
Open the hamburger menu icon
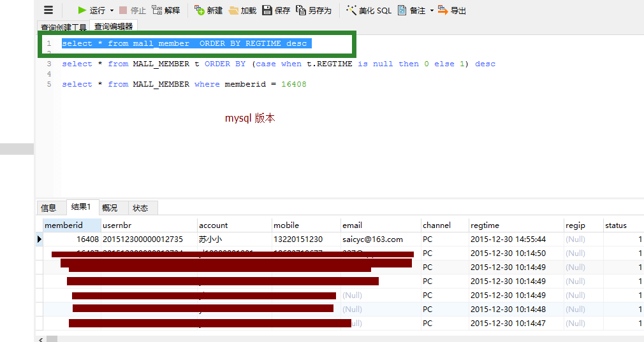click(48, 10)
